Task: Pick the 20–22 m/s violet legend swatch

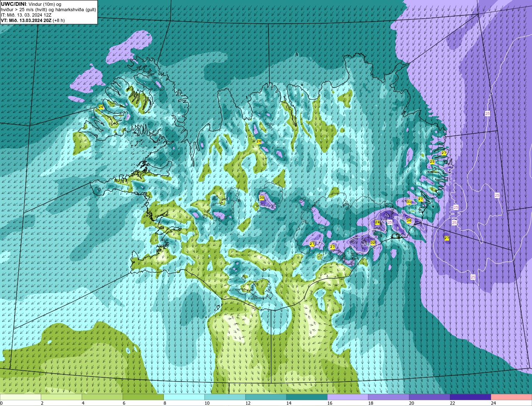Action: coord(429,397)
